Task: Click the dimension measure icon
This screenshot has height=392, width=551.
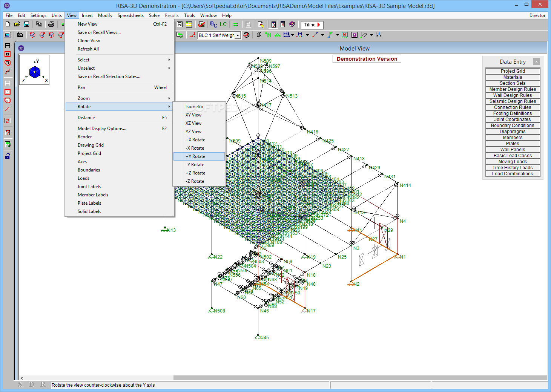Action: (379, 35)
